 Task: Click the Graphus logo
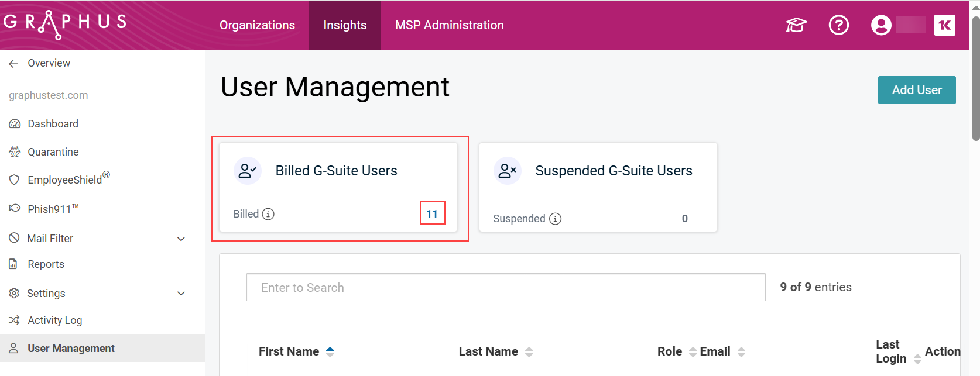point(65,24)
